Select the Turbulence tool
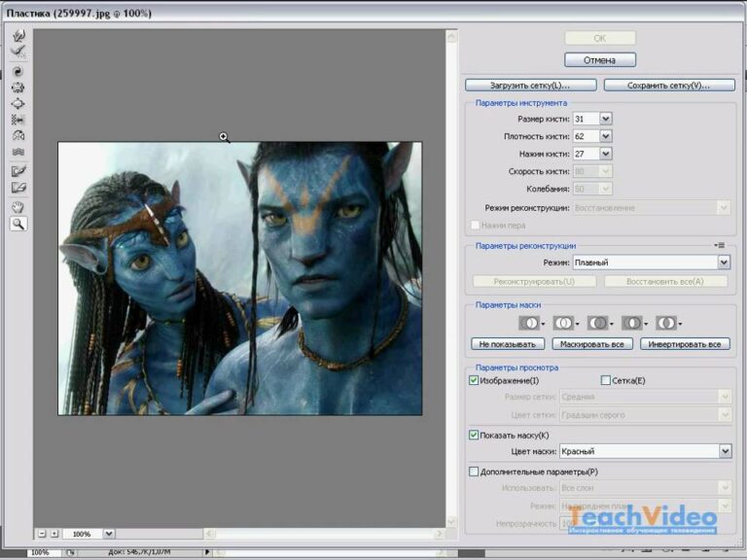This screenshot has height=560, width=747. (x=18, y=152)
